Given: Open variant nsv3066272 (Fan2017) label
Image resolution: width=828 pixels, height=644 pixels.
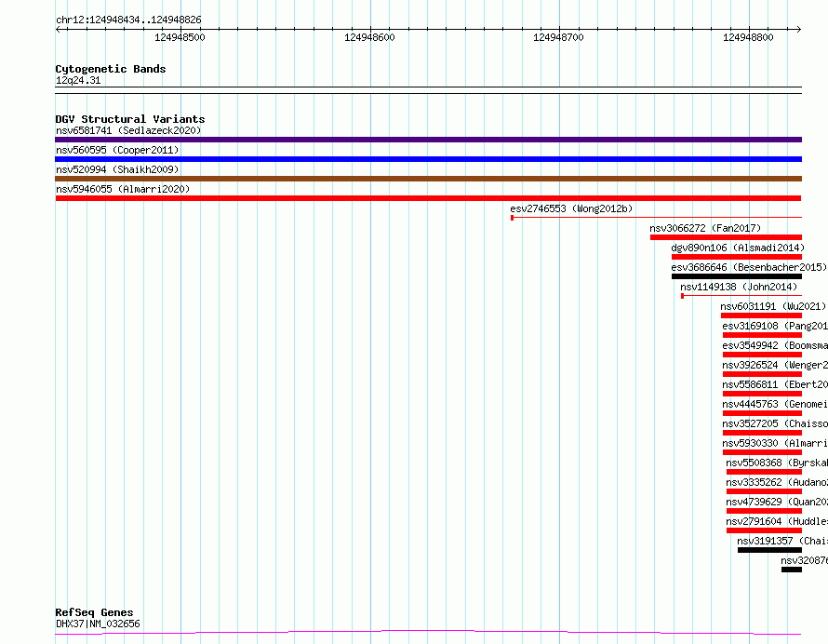Looking at the screenshot, I should pos(705,228).
